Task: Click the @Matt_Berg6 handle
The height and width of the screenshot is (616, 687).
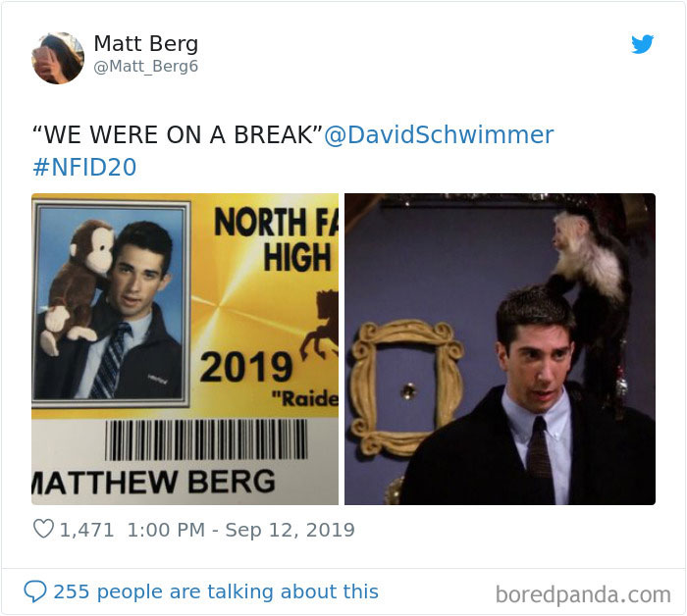Action: tap(146, 67)
